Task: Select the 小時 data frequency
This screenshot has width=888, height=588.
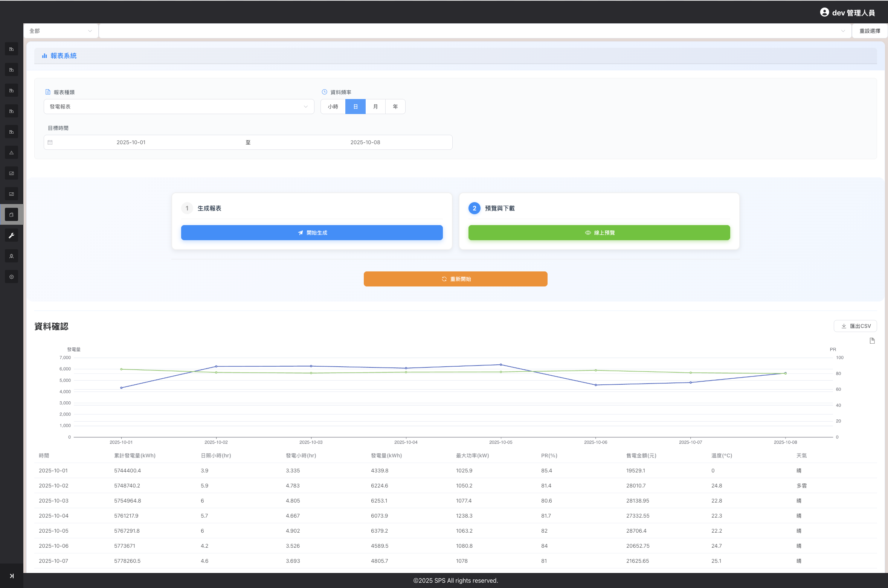Action: 333,107
